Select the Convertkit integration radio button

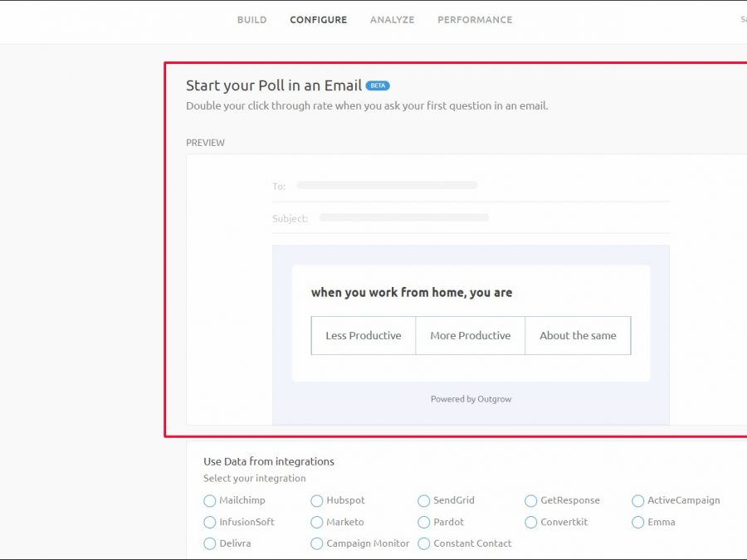(x=531, y=523)
